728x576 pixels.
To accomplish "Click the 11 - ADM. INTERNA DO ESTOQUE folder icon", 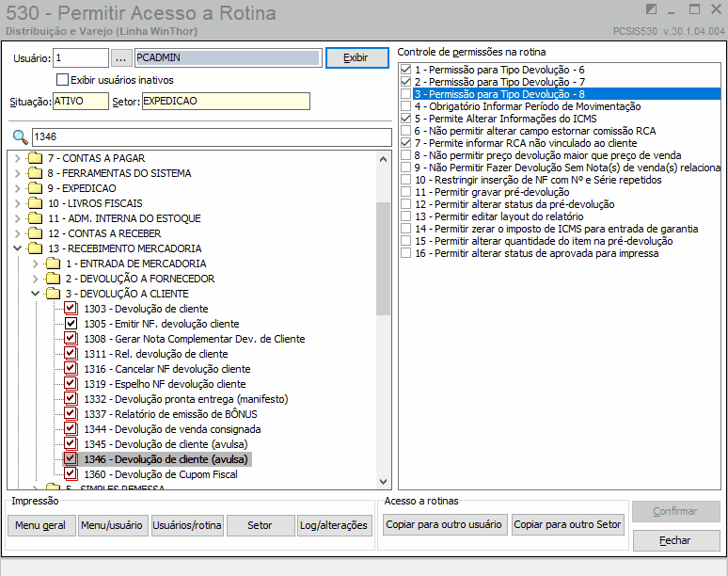I will tap(35, 218).
